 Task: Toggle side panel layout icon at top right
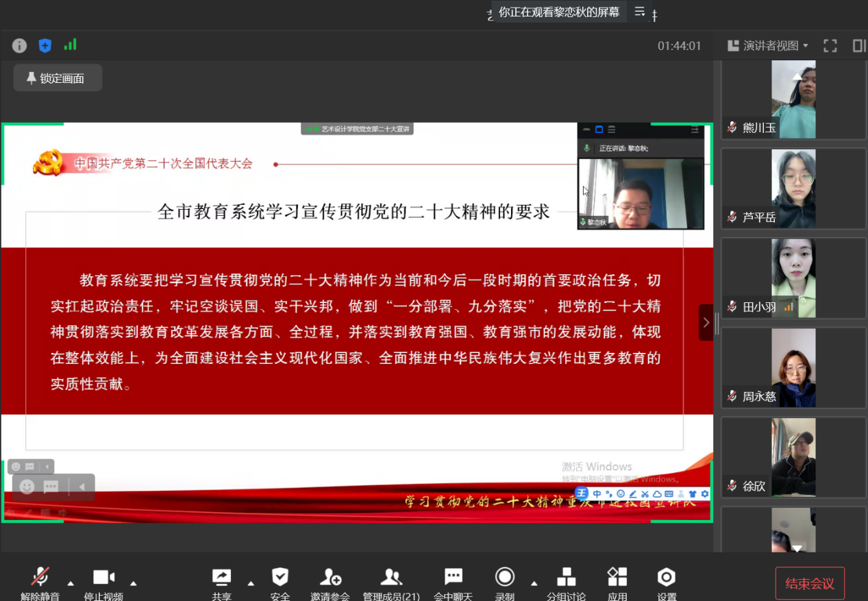(859, 46)
